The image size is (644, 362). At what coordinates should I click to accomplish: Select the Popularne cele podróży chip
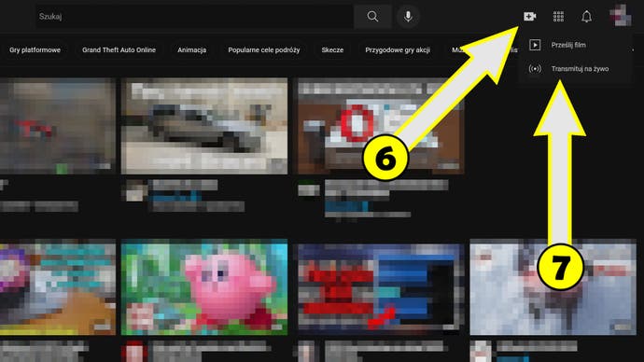(x=264, y=50)
